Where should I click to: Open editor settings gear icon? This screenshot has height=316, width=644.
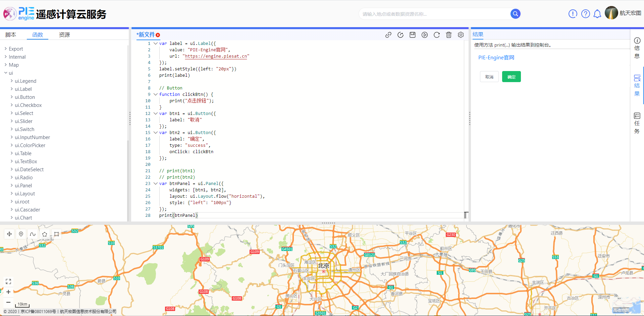click(461, 35)
